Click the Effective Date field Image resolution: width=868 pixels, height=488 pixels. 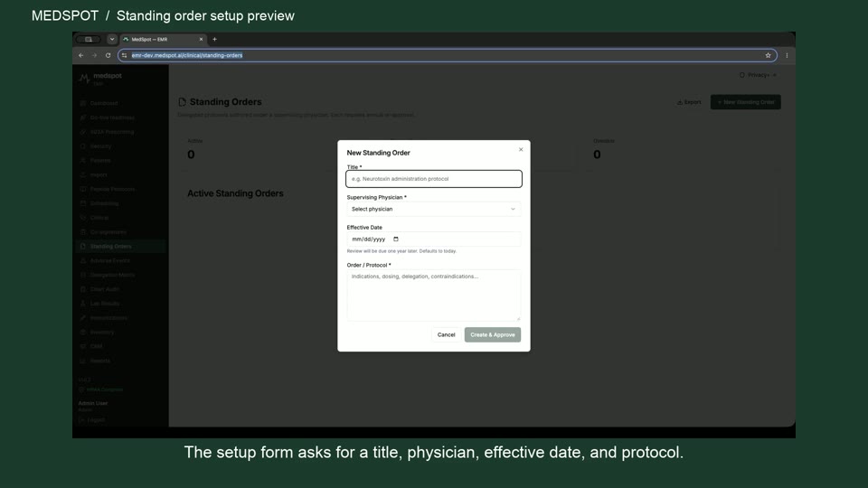(x=433, y=239)
